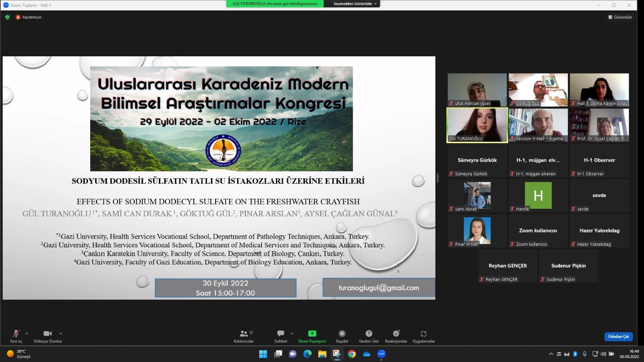The height and width of the screenshot is (362, 644).
Task: Click volume speaker icon in tray
Action: click(x=603, y=354)
